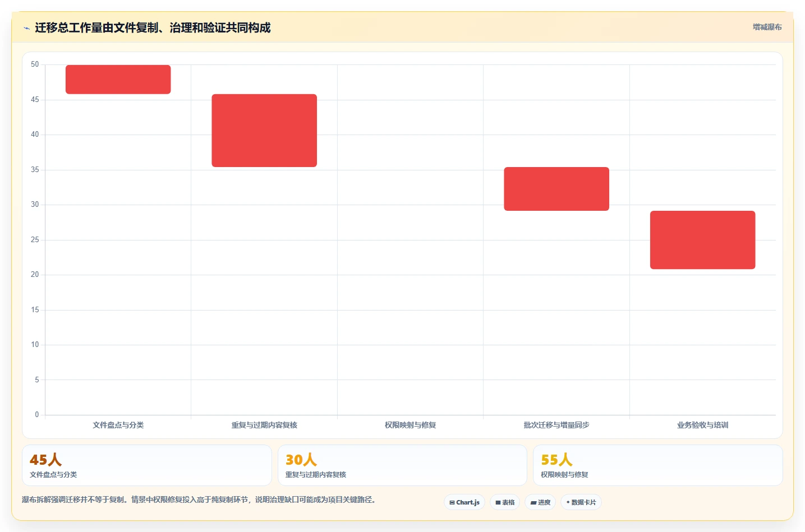The image size is (805, 532).
Task: Click the red bar for 文件盘点与分类
Action: [118, 80]
